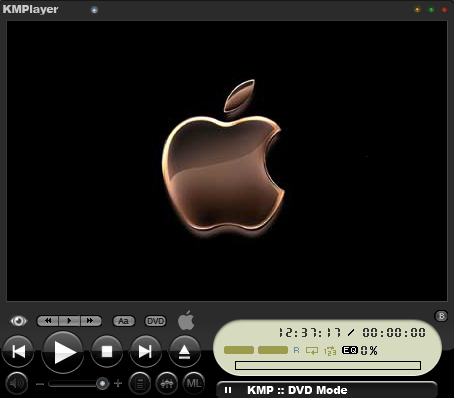Toggle the EQ indicator

[x=350, y=350]
